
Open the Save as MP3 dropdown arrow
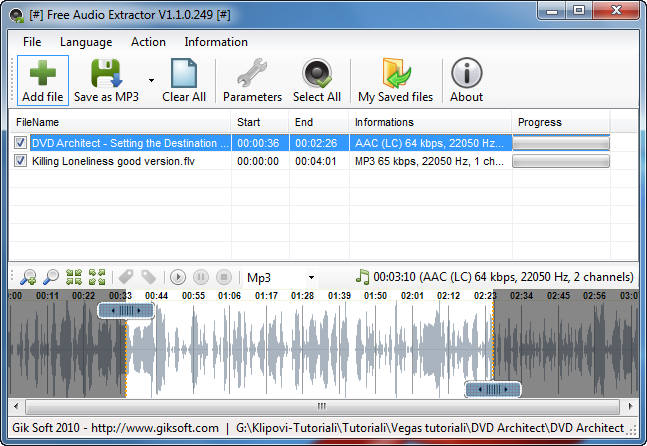tap(151, 80)
